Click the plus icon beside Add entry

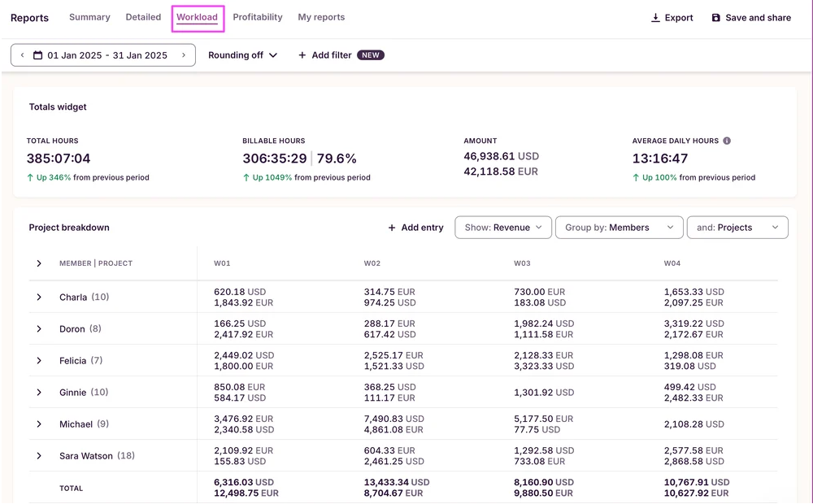pyautogui.click(x=392, y=228)
